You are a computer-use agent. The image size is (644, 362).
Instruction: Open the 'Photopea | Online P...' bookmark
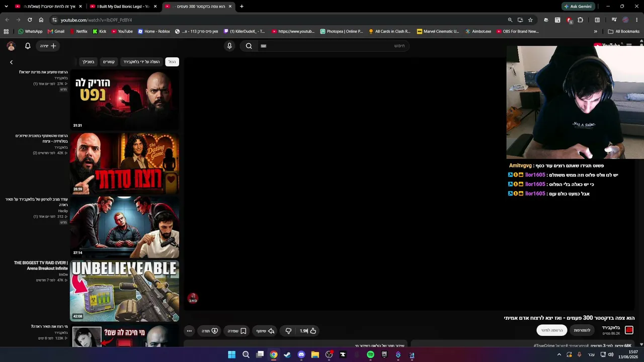click(x=341, y=31)
